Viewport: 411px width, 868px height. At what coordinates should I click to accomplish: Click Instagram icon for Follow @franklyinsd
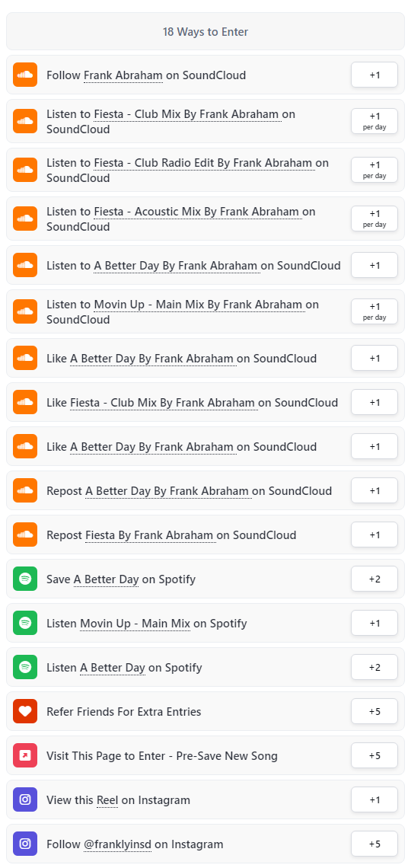[x=25, y=844]
